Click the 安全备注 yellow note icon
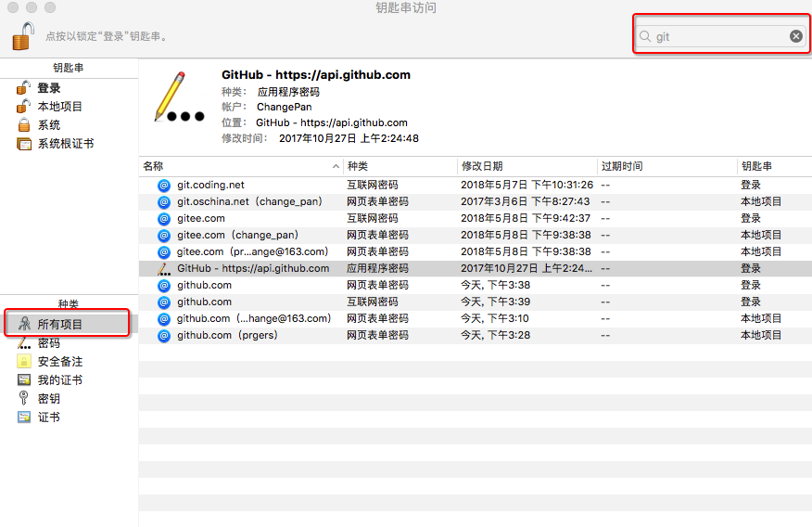 pyautogui.click(x=24, y=361)
